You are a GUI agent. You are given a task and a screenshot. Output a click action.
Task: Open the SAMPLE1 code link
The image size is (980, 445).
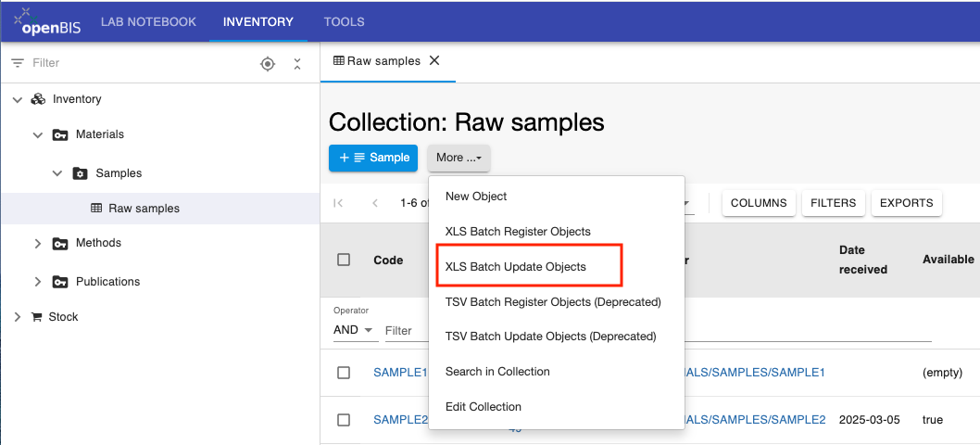pos(401,373)
